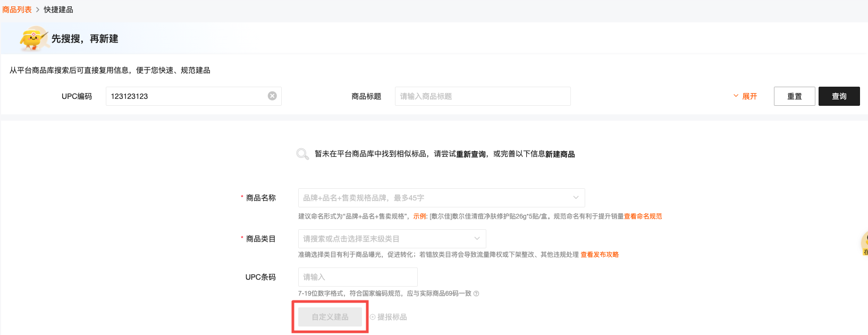Open the 商品类目 category selector
Viewport: 868px width, 335px height.
(392, 239)
